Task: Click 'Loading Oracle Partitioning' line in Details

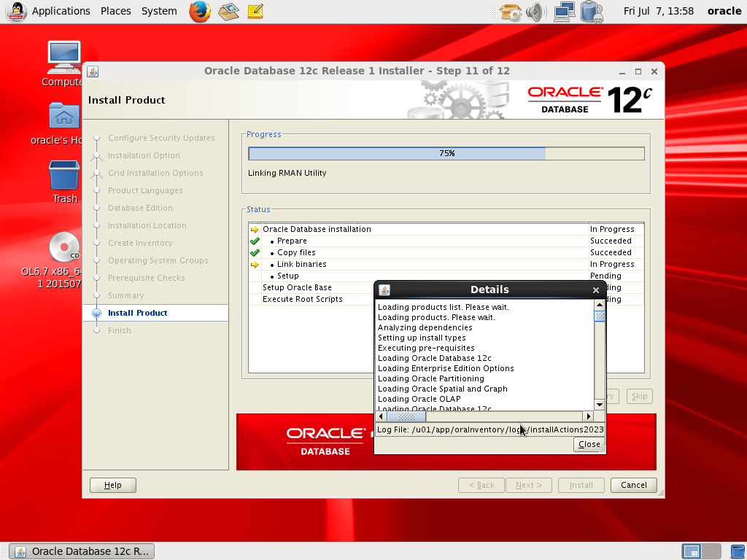Action: click(x=430, y=378)
